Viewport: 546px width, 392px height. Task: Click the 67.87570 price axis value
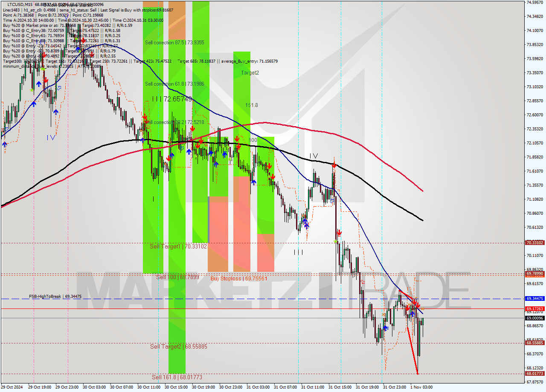(534, 382)
